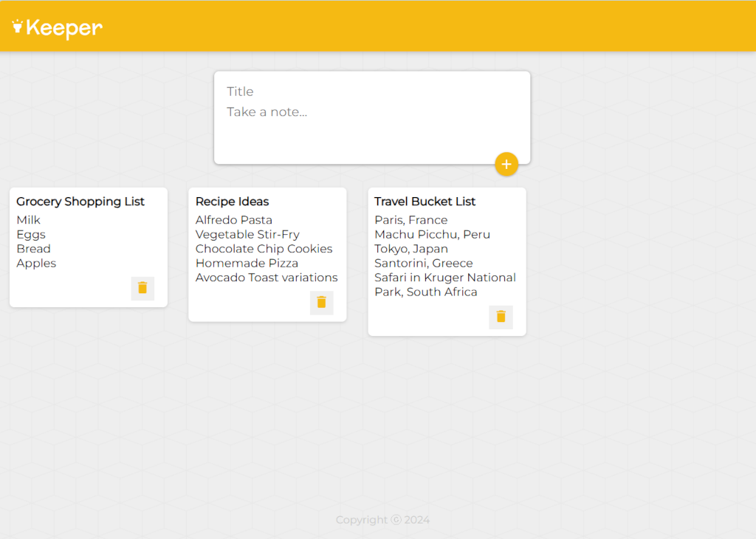Click 'Alfredo Pasta' in Recipe Ideas

pyautogui.click(x=233, y=220)
